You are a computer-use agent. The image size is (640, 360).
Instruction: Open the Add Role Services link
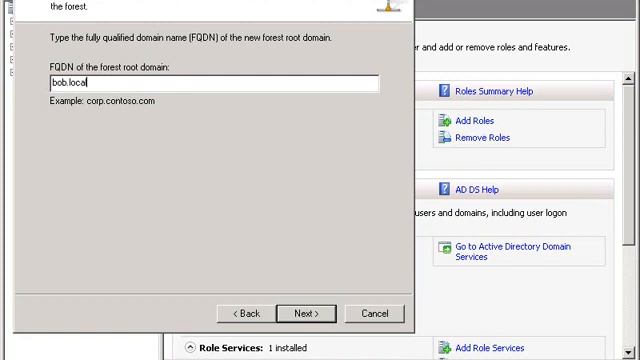[x=489, y=348]
